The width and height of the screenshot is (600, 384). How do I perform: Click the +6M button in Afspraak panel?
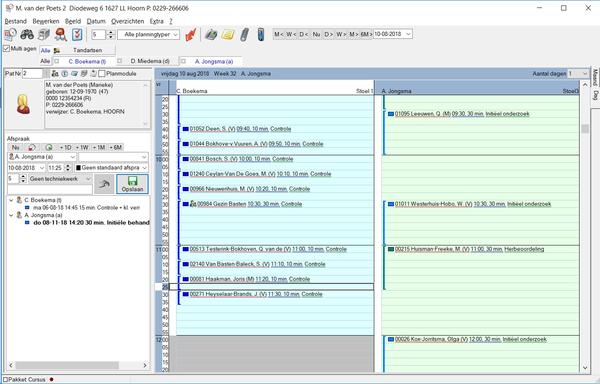tap(115, 147)
